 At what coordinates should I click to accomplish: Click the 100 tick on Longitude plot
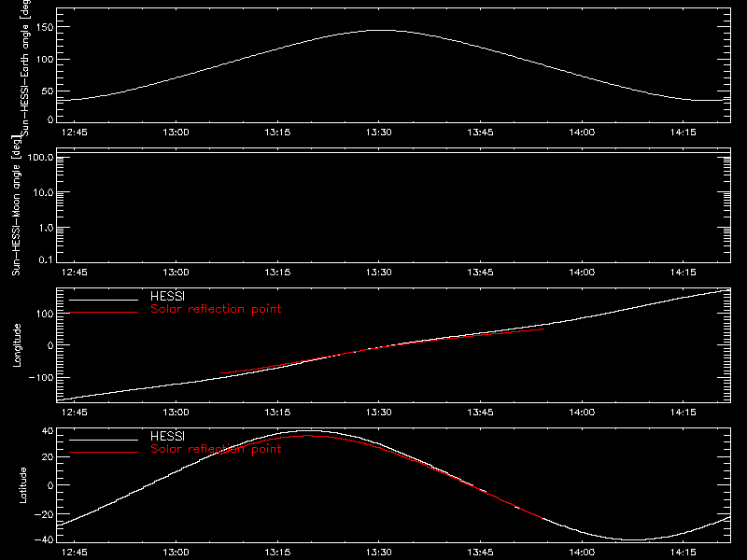click(x=44, y=314)
